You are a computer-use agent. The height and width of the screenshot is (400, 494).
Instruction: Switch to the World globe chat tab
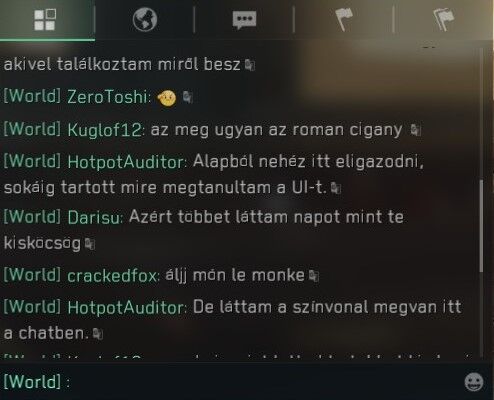145,20
